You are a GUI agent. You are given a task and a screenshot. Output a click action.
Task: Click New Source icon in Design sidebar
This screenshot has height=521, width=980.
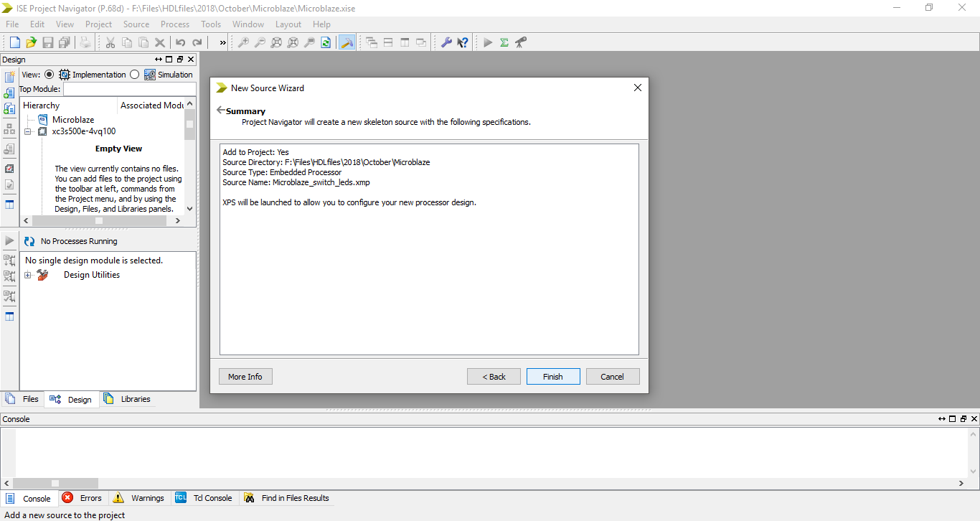click(9, 77)
